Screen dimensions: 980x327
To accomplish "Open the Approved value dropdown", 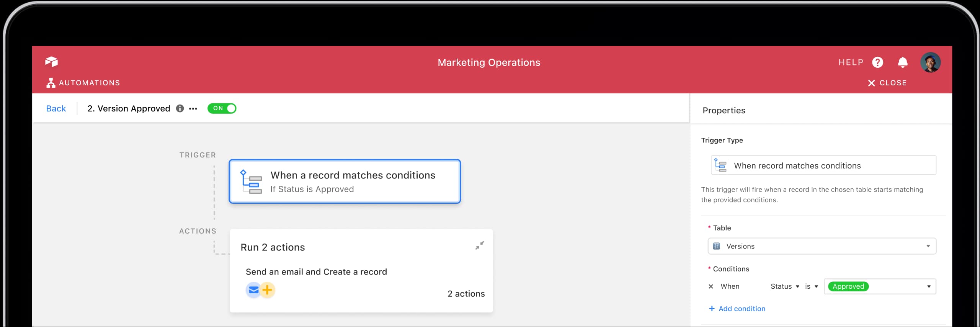I will 880,286.
